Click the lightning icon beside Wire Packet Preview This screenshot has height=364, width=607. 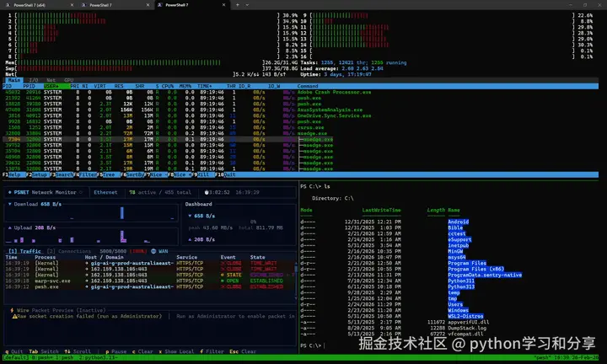(x=12, y=310)
